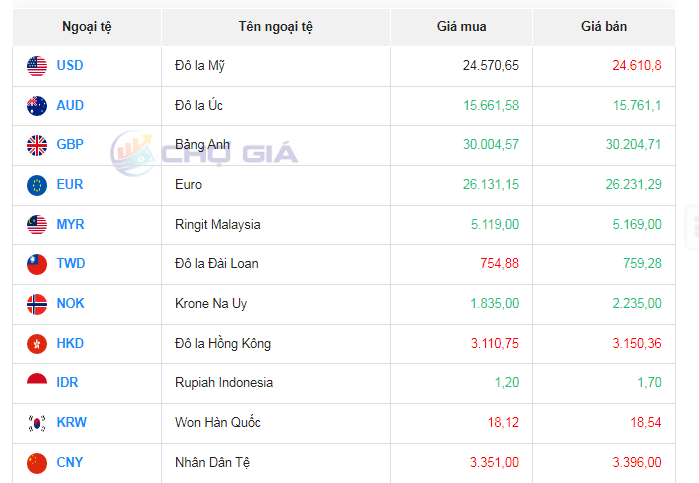The image size is (699, 483).
Task: Open the AUD currency link
Action: (70, 105)
